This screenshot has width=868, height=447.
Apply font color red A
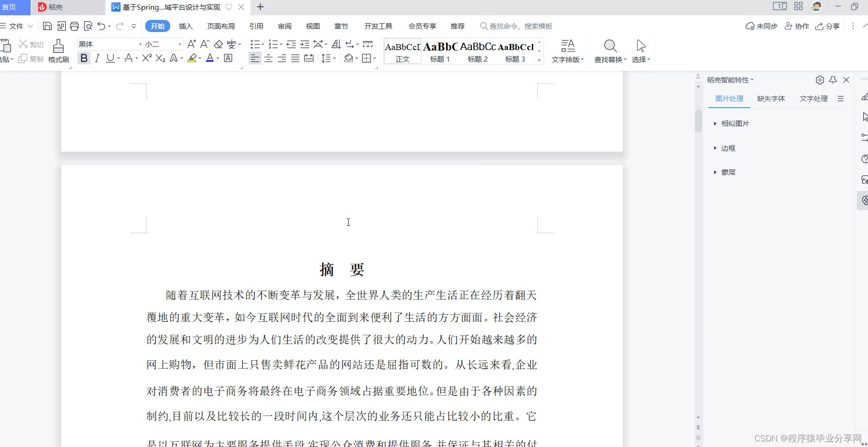pos(210,58)
